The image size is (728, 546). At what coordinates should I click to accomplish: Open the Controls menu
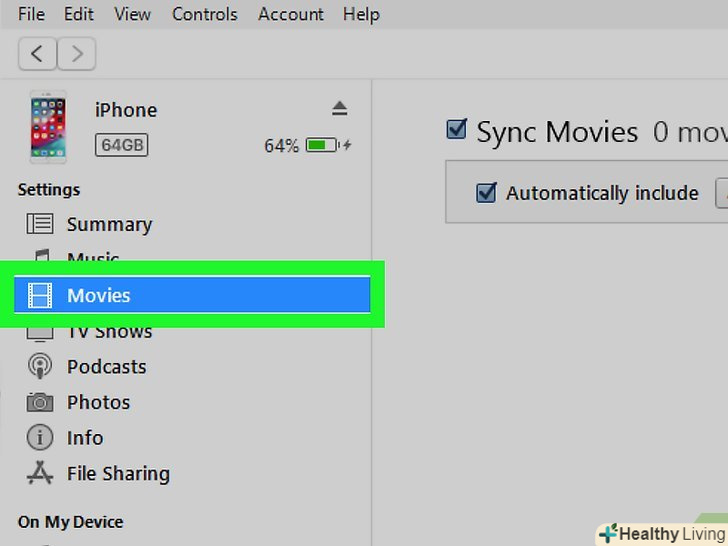204,14
